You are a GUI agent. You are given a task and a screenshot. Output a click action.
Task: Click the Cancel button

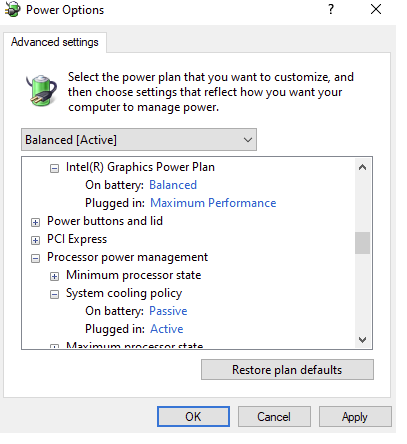(x=274, y=416)
